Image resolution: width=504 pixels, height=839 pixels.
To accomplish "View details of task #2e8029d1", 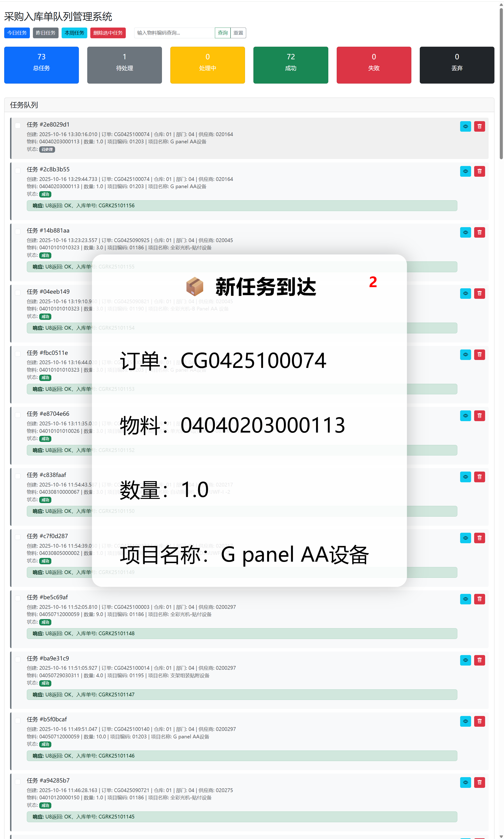I will pyautogui.click(x=465, y=126).
